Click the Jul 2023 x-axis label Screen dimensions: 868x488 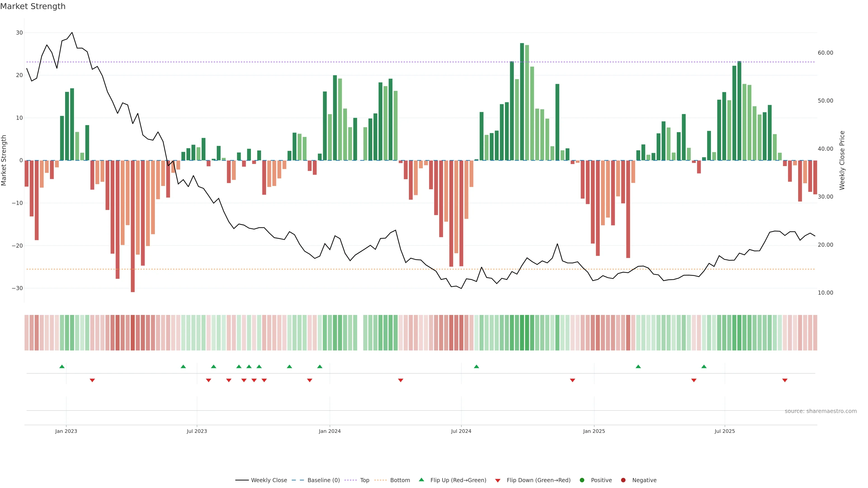coord(197,431)
